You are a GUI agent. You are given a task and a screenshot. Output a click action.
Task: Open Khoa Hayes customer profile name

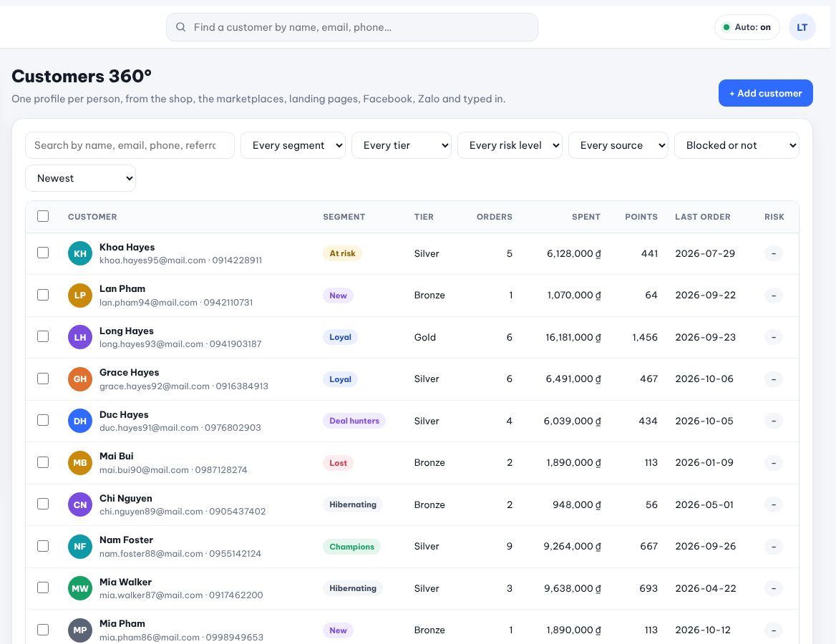(127, 248)
